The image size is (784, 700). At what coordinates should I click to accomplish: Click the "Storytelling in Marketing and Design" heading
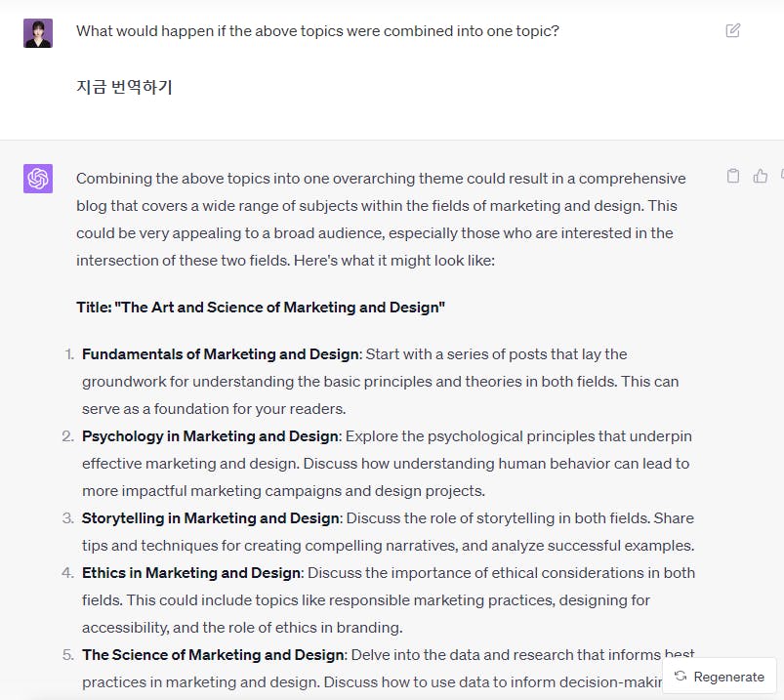(210, 517)
